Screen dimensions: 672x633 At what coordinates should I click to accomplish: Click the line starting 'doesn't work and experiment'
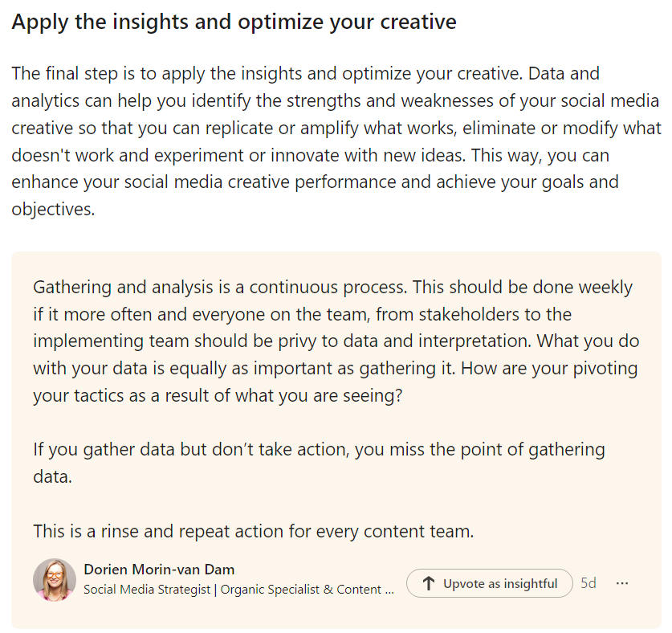(x=321, y=155)
